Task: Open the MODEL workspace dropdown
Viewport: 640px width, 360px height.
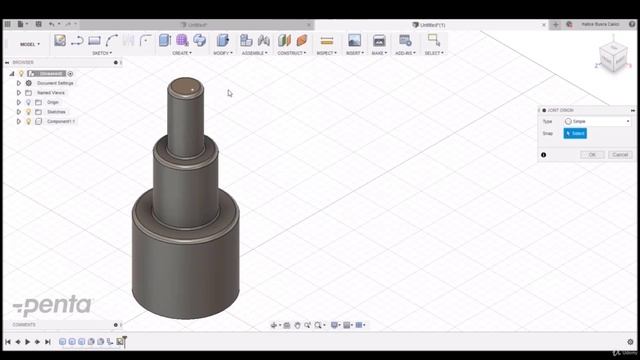Action: (30, 44)
